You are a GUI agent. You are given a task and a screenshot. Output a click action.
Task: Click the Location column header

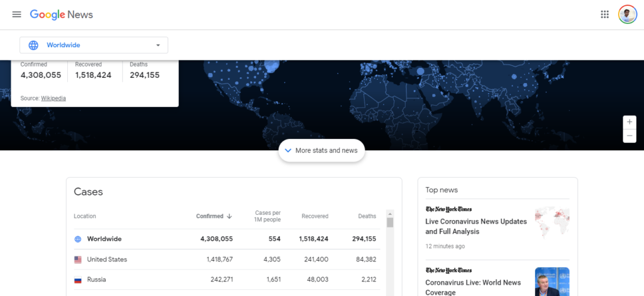pyautogui.click(x=85, y=216)
